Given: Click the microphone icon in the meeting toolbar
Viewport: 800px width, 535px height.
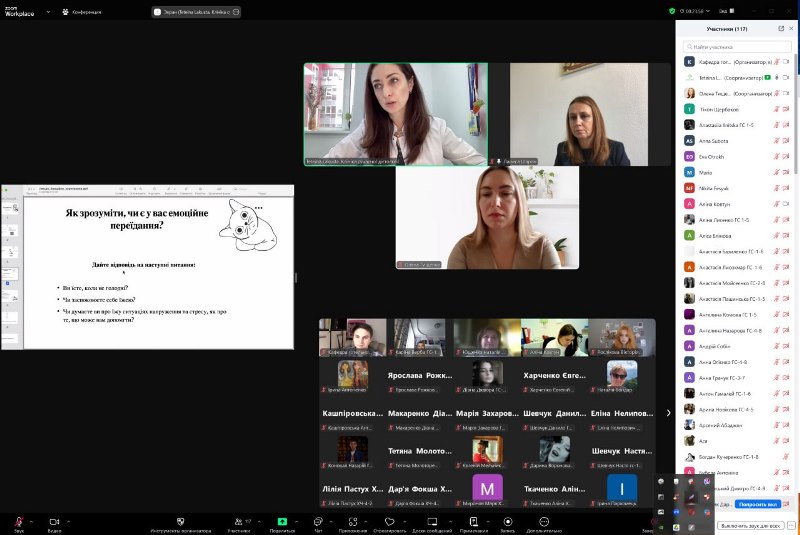Looking at the screenshot, I should pos(18,521).
